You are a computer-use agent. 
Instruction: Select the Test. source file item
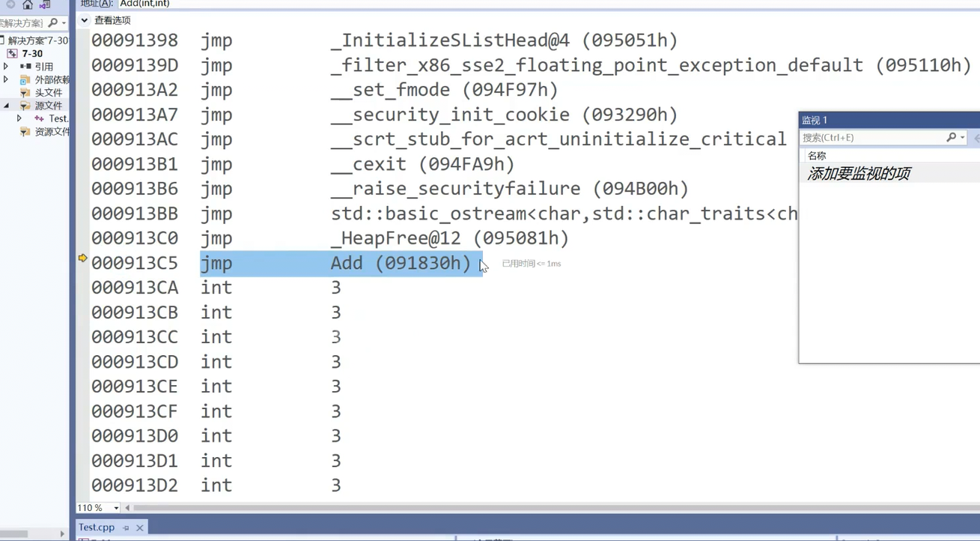(x=58, y=118)
